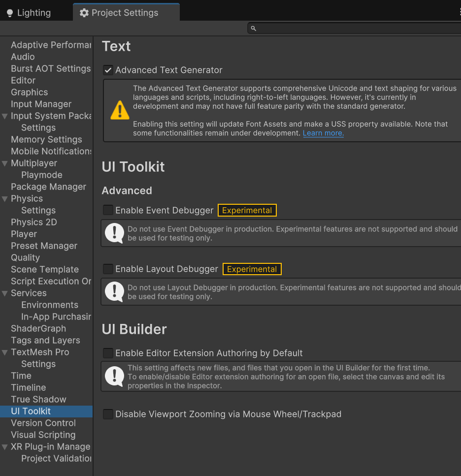461x476 pixels.
Task: Click the UI Builder info bubble icon
Action: (x=114, y=377)
